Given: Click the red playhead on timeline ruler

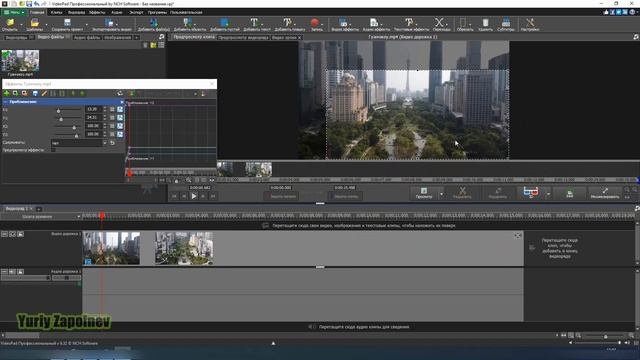Looking at the screenshot, I should pyautogui.click(x=102, y=215).
